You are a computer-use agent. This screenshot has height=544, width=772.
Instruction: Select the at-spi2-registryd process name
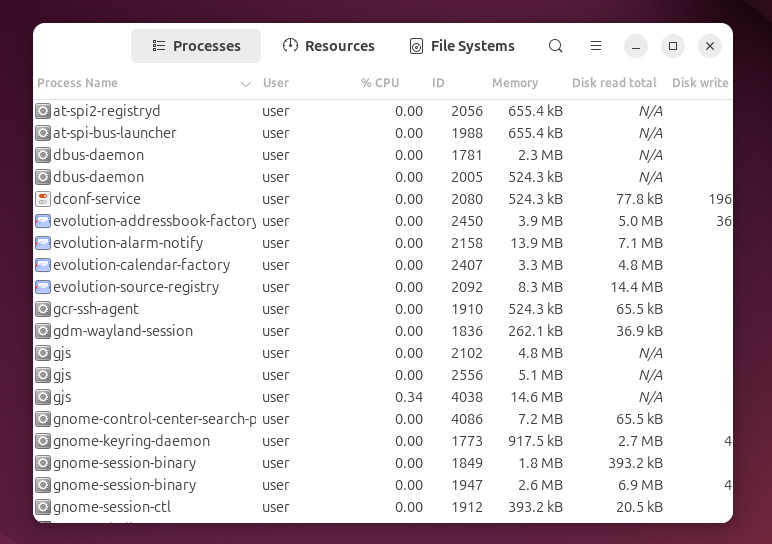(x=106, y=111)
